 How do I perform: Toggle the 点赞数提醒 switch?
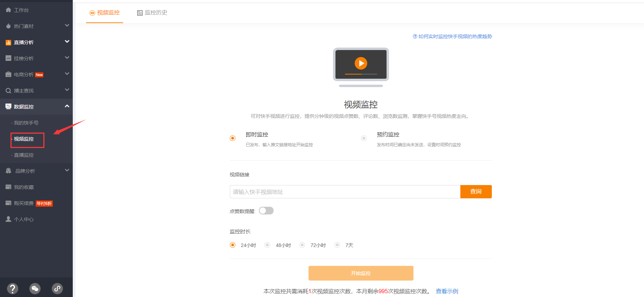[266, 211]
